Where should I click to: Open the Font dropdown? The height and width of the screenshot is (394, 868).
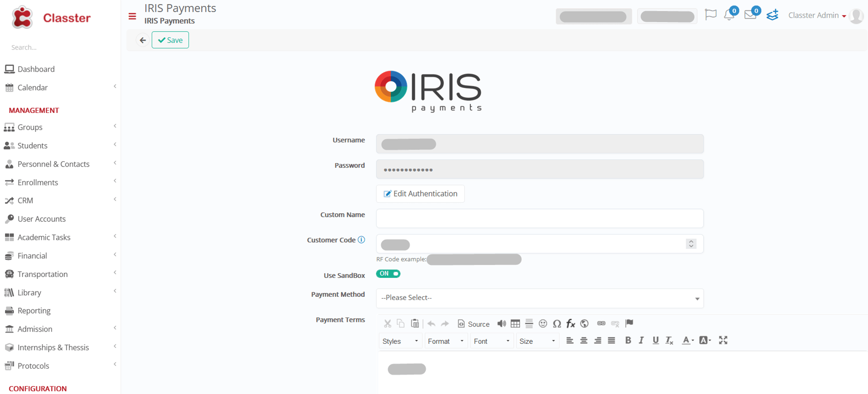pos(492,341)
